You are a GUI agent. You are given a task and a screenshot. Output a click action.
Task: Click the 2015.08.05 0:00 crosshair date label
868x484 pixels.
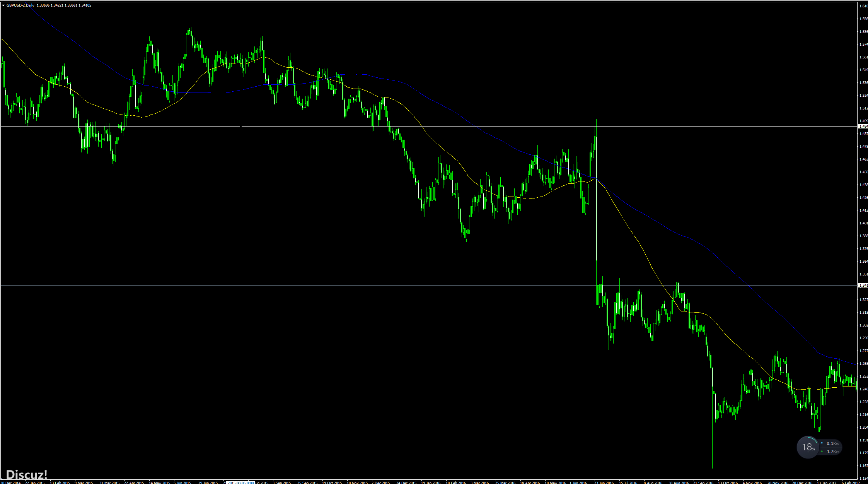(240, 482)
